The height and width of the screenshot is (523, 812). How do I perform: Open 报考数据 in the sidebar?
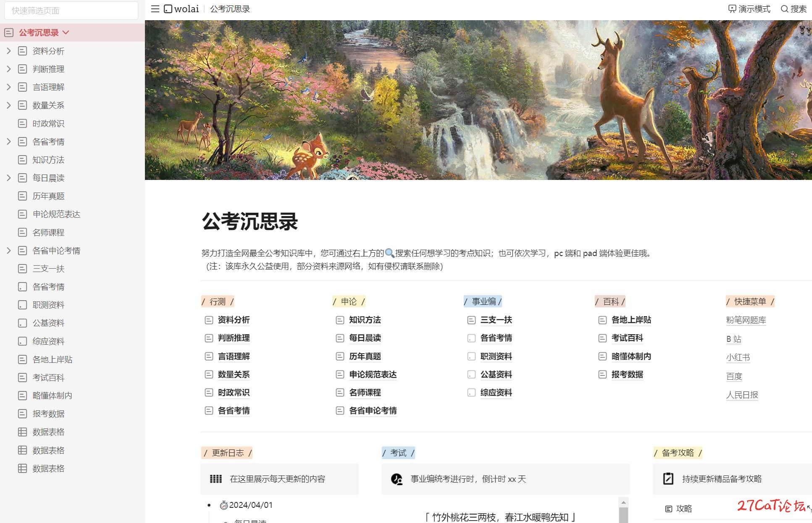coord(49,414)
